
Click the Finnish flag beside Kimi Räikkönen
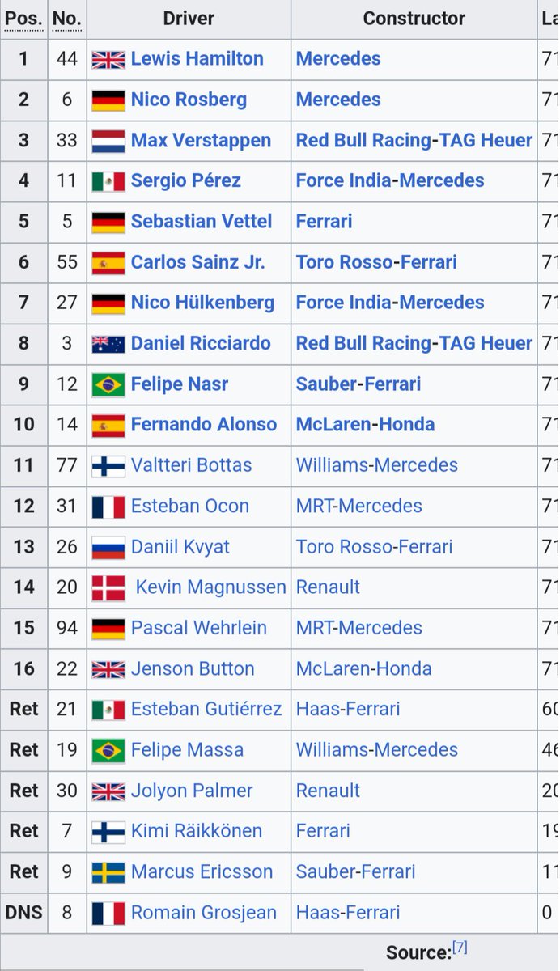tap(108, 832)
